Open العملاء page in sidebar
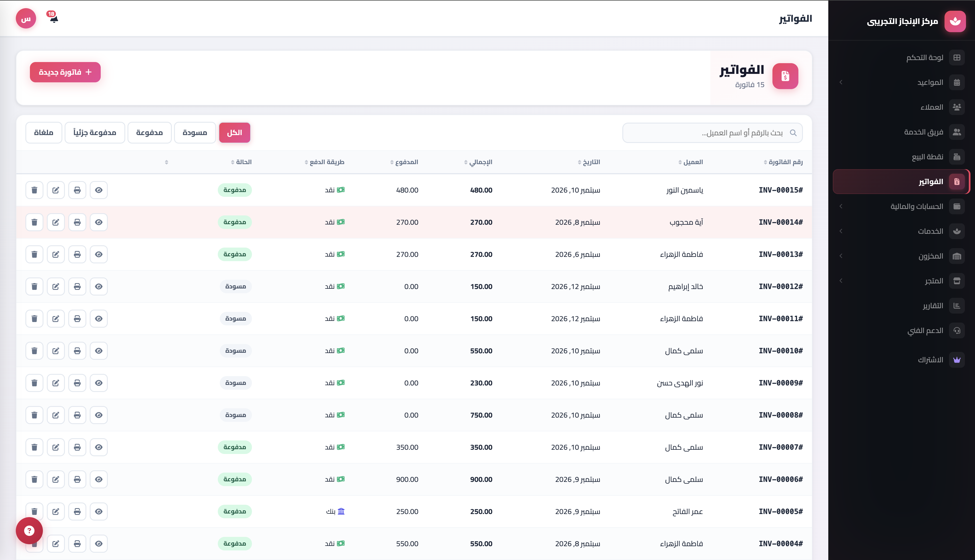Screen dimensions: 975x560 (901, 107)
